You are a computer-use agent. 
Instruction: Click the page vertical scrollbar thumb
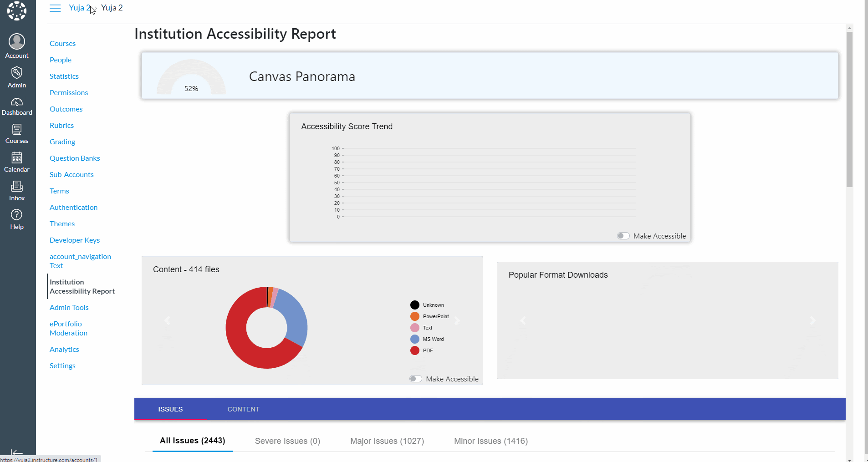coord(849,109)
